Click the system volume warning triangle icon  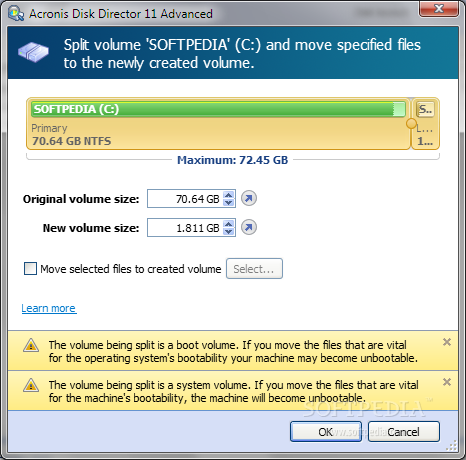coord(31,385)
